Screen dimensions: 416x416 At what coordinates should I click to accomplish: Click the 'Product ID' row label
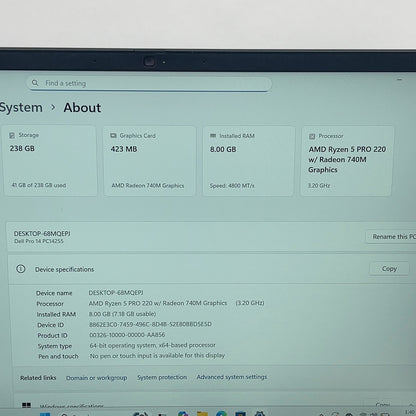coord(52,335)
